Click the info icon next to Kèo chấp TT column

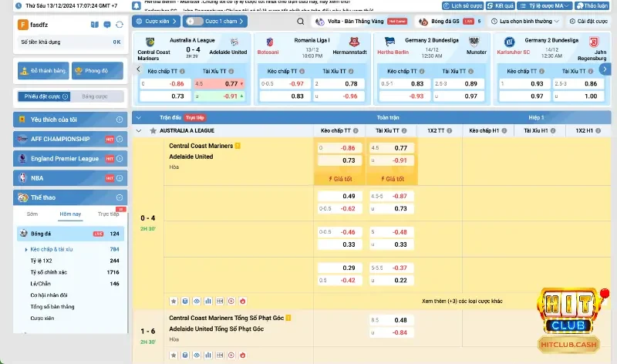pyautogui.click(x=356, y=131)
